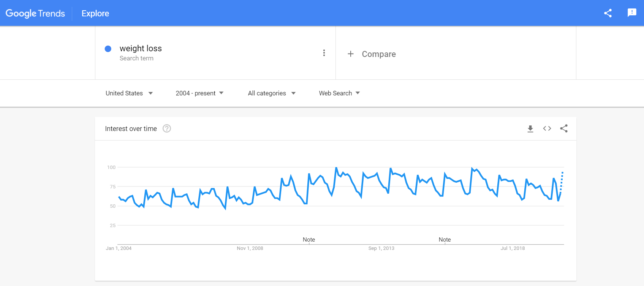644x286 pixels.
Task: Download the Interest over time CSV
Action: click(530, 129)
